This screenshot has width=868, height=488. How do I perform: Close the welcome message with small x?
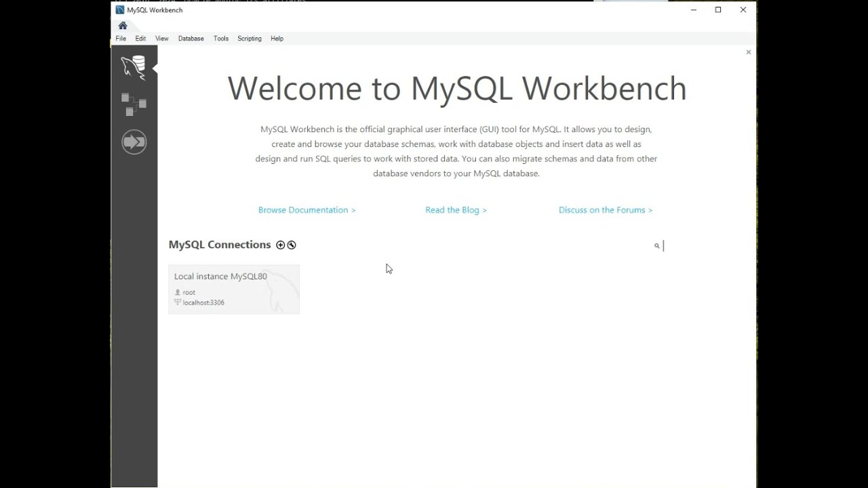click(x=749, y=52)
